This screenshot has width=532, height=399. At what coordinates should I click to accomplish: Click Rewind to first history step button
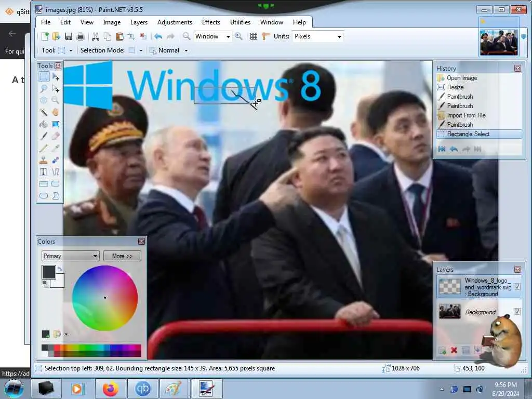442,149
